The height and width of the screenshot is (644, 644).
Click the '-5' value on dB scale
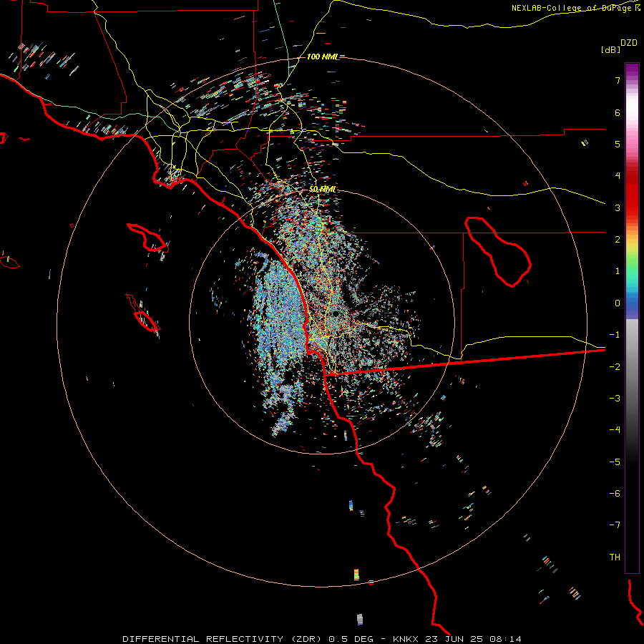[x=615, y=462]
